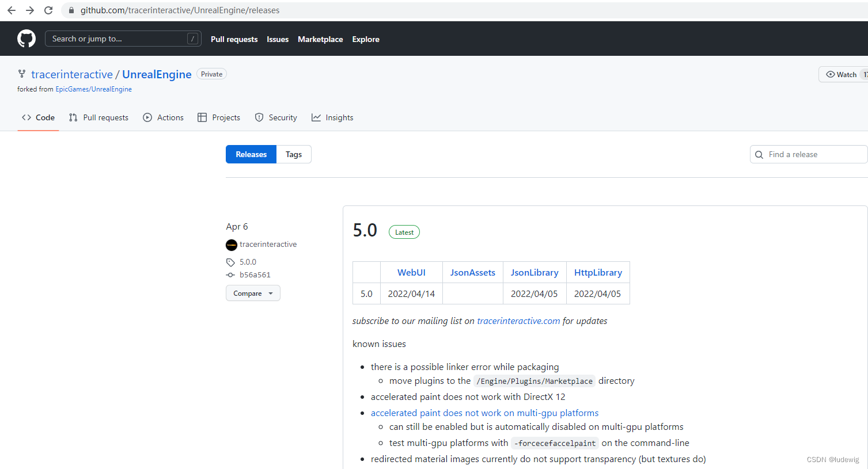Click the Security shield icon

pos(259,117)
